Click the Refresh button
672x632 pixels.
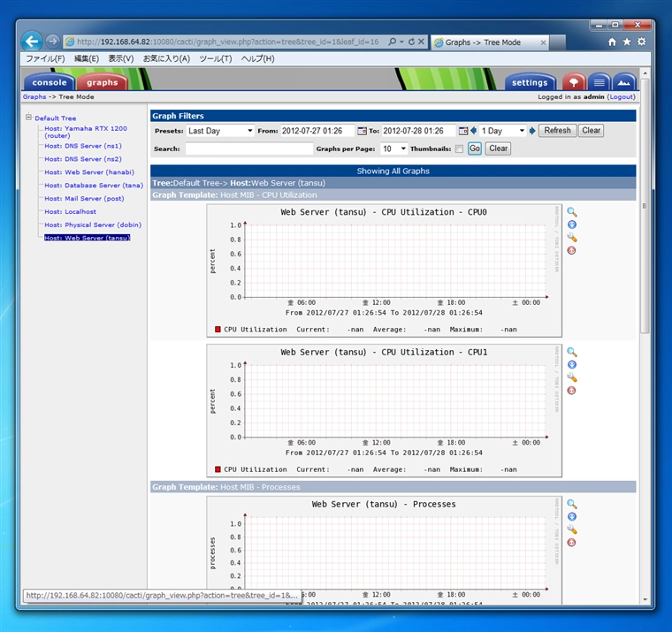click(x=557, y=130)
